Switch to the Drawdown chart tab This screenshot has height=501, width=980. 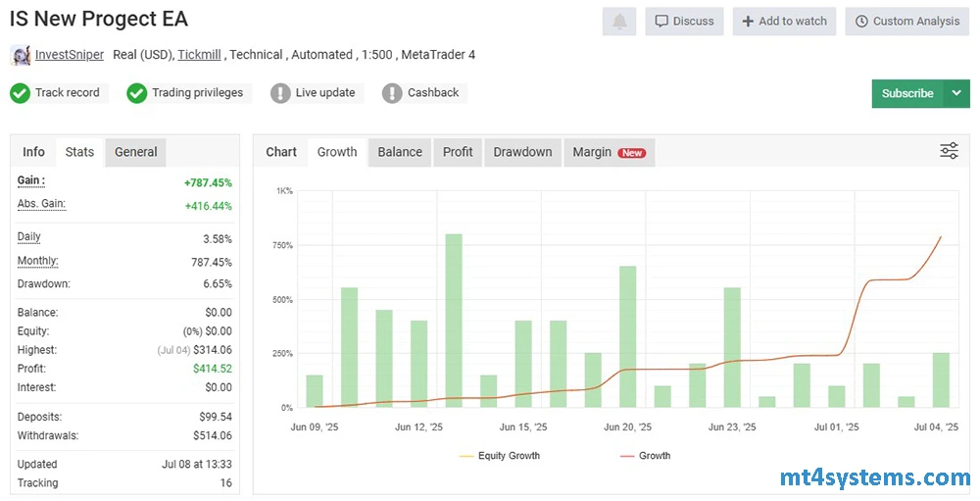coord(522,152)
